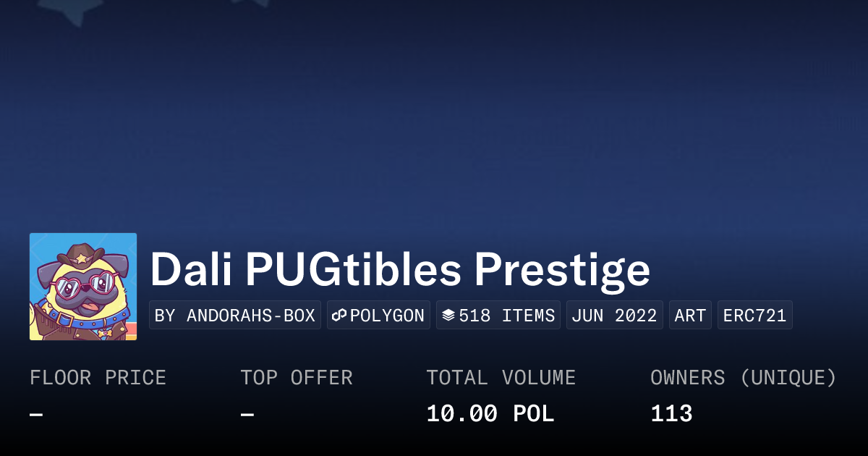Select the 113 owners count
The width and height of the screenshot is (868, 456).
(671, 414)
